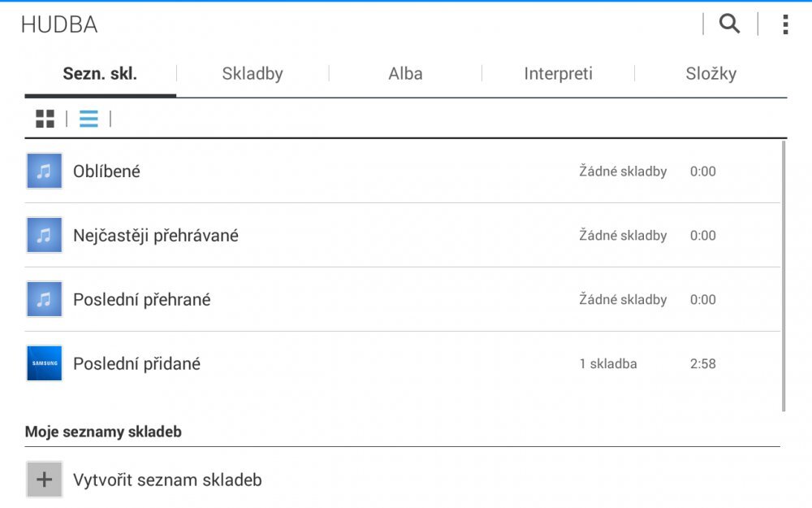Image resolution: width=812 pixels, height=508 pixels.
Task: Open the three-dot overflow menu
Action: point(784,24)
